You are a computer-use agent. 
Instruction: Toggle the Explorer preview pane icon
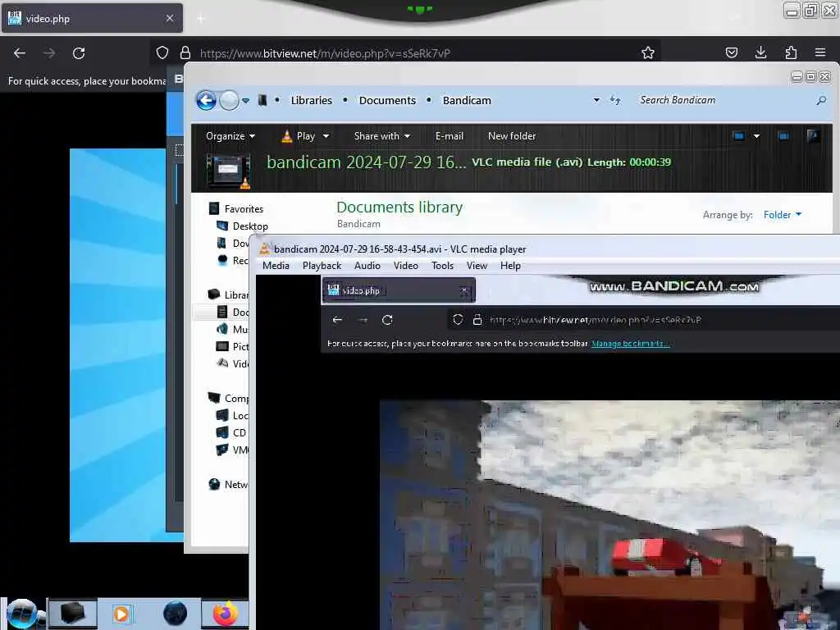[783, 136]
